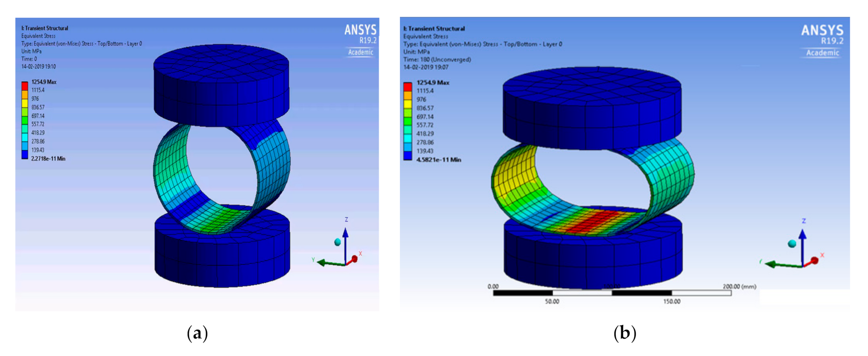
Task: Pick the yellow legend band in panel (b)
Action: (408, 104)
